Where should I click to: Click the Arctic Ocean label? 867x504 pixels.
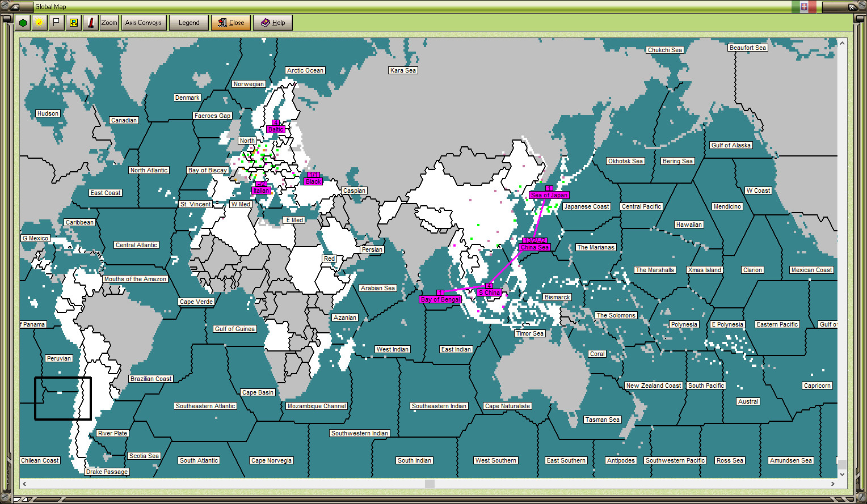(305, 70)
